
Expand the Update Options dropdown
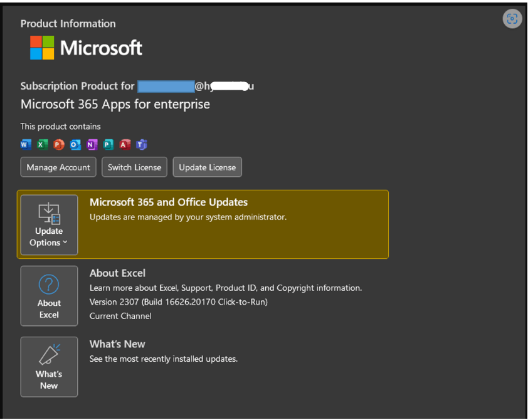(49, 225)
